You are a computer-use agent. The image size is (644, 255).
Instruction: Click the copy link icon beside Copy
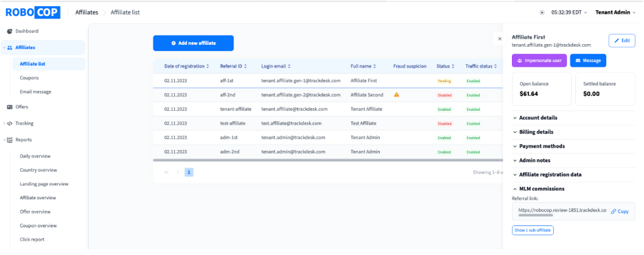pyautogui.click(x=614, y=212)
